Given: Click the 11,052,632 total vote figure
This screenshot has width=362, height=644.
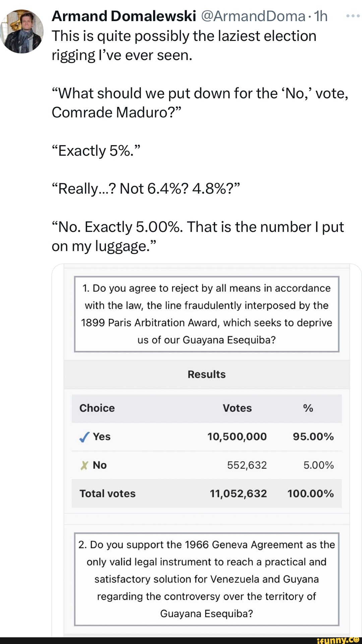Looking at the screenshot, I should click(238, 494).
